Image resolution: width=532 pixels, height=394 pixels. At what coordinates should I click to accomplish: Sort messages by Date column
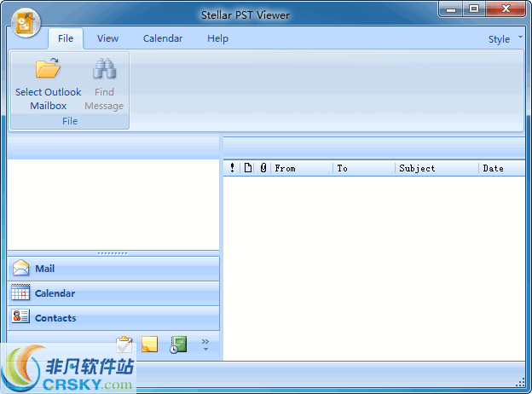coord(502,168)
